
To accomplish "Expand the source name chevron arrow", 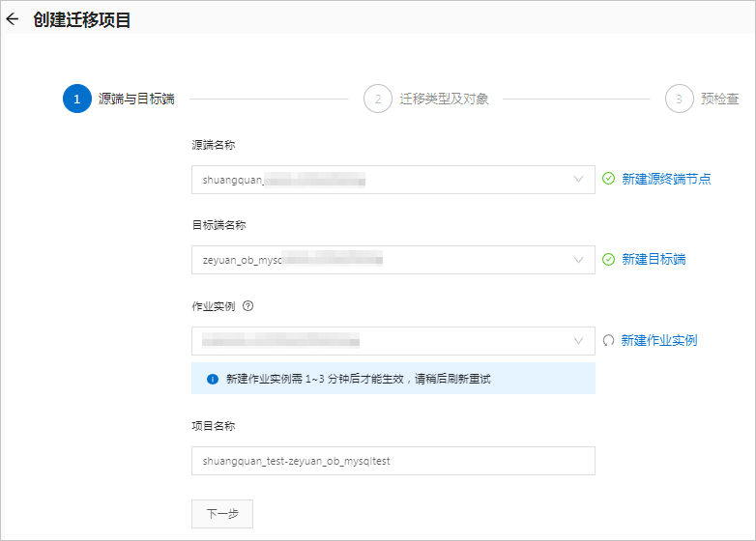I will click(578, 180).
